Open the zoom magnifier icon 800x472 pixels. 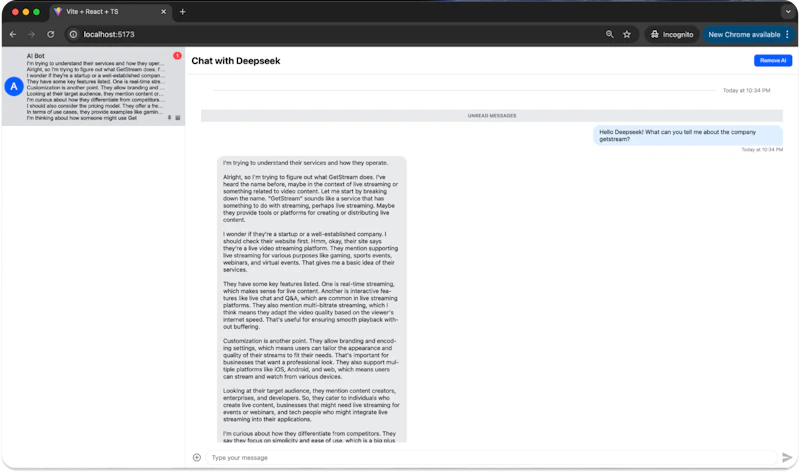(x=610, y=34)
